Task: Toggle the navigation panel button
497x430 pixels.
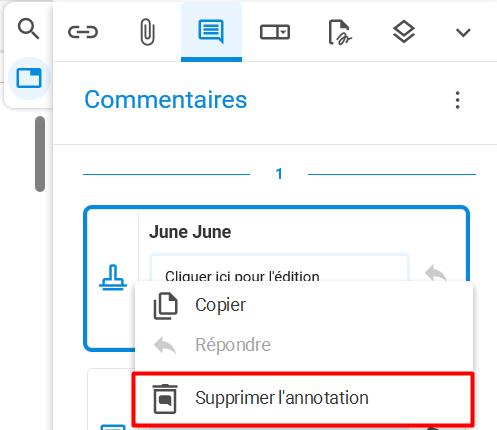Action: click(29, 78)
